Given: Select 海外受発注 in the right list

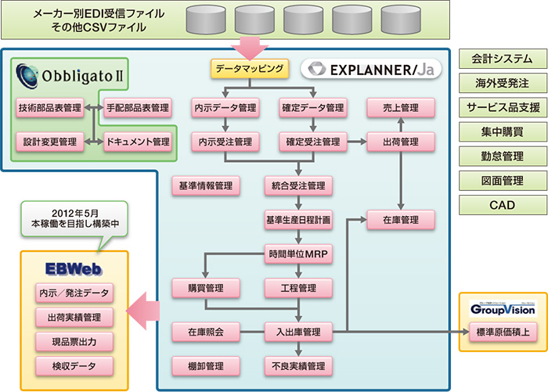Looking at the screenshot, I should (501, 83).
